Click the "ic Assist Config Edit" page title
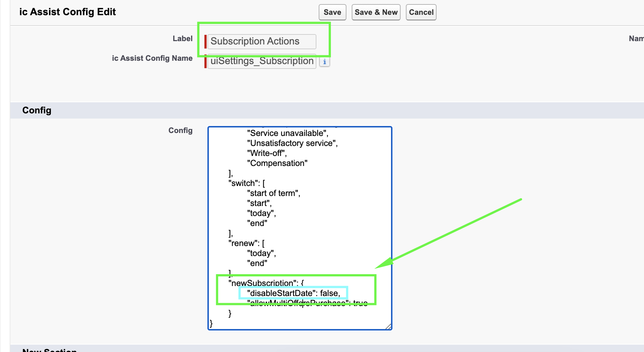The width and height of the screenshot is (644, 352). tap(68, 12)
